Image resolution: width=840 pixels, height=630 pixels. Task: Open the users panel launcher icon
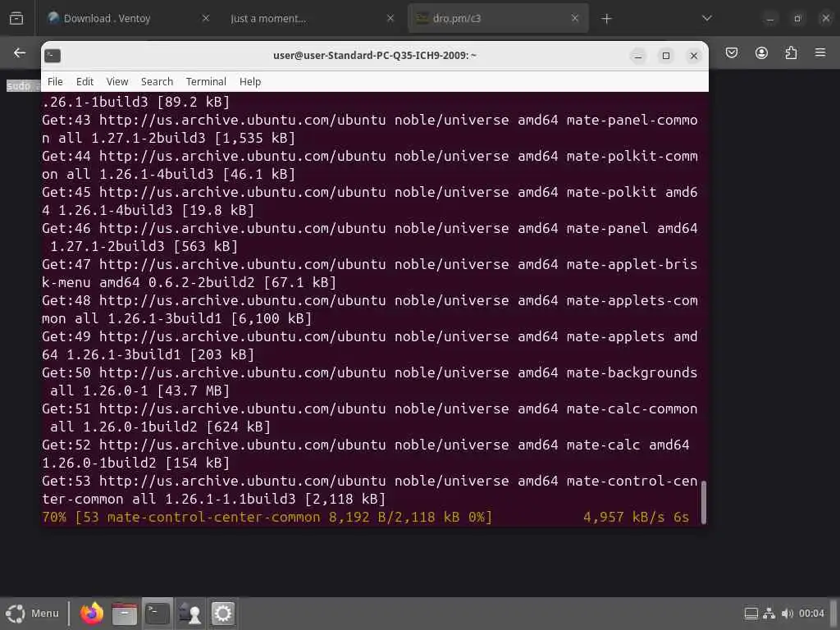(x=189, y=614)
